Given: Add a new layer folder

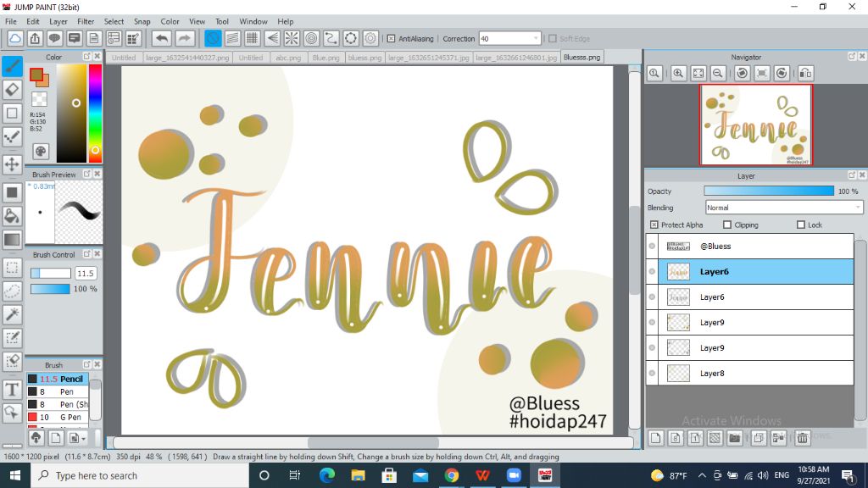Looking at the screenshot, I should coord(735,438).
